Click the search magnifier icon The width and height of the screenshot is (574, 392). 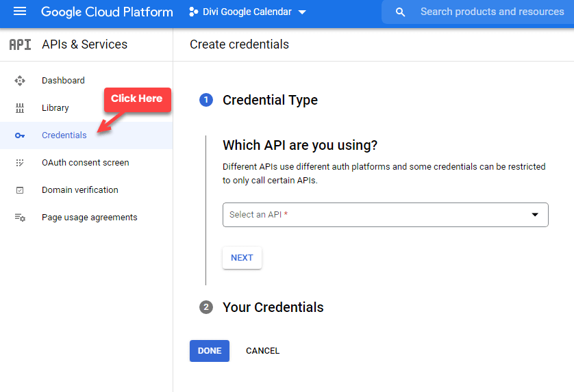(400, 12)
